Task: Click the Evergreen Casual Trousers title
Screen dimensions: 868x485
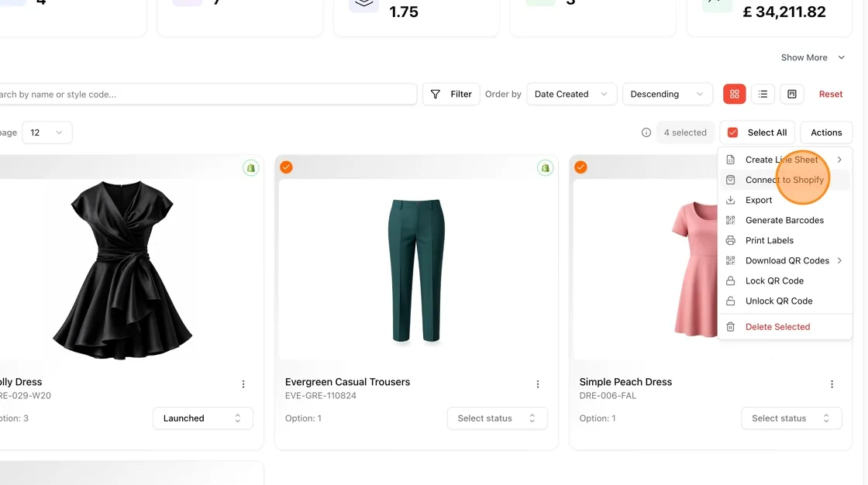Action: (x=348, y=382)
